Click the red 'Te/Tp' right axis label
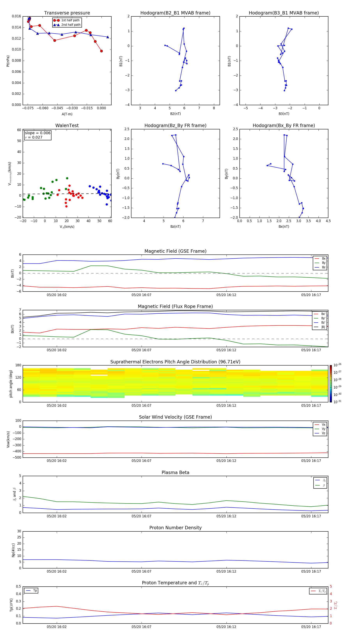Viewport: 351px width, 644px height. [336, 605]
